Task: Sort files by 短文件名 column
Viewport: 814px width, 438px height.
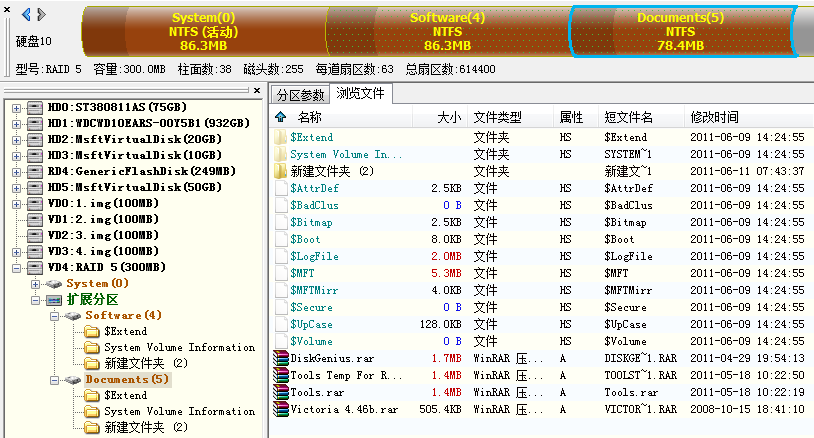Action: click(x=628, y=117)
